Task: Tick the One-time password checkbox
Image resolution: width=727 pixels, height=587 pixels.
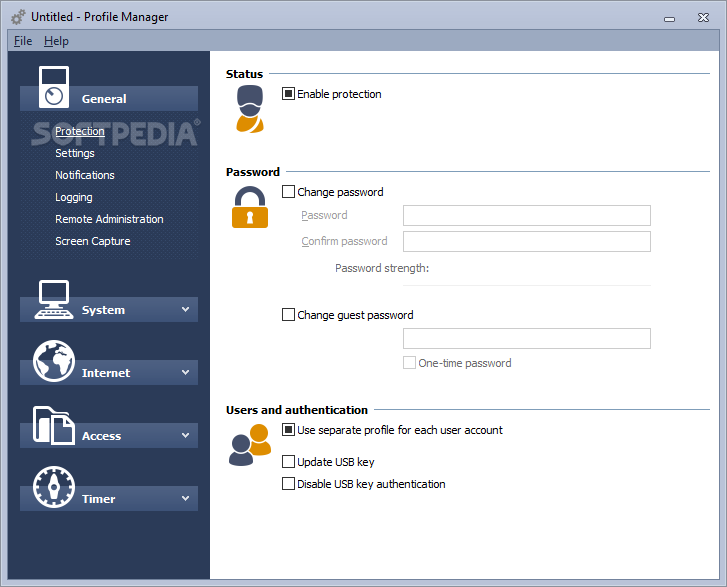Action: pos(409,363)
